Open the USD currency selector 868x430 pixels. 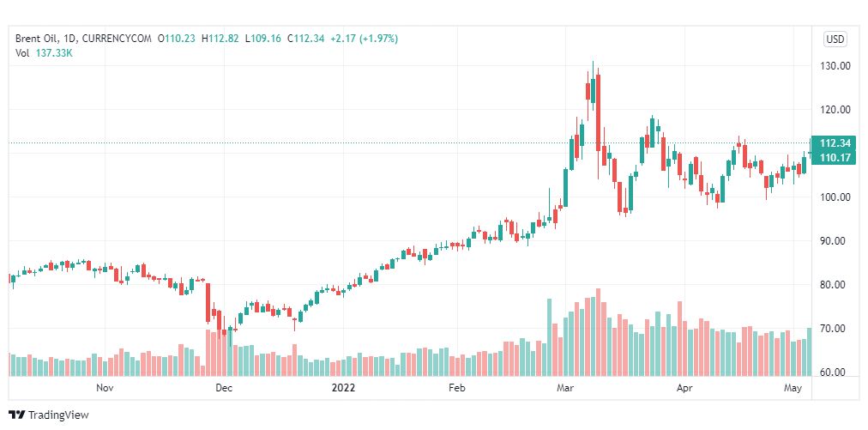[x=835, y=39]
